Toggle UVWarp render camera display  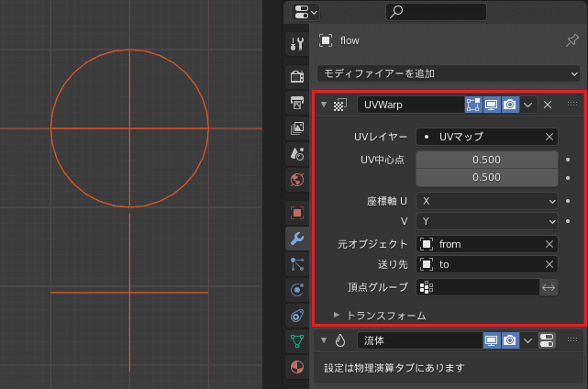[510, 105]
